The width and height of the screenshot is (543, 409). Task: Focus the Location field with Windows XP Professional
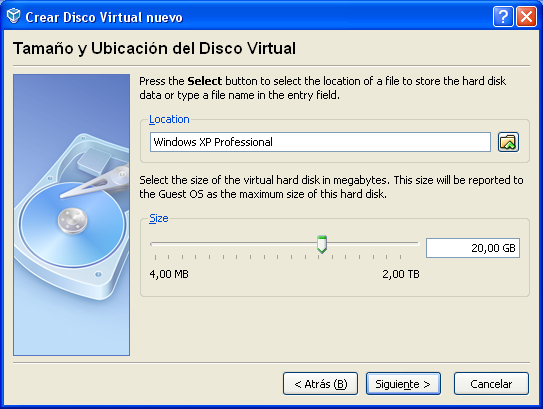pos(320,142)
